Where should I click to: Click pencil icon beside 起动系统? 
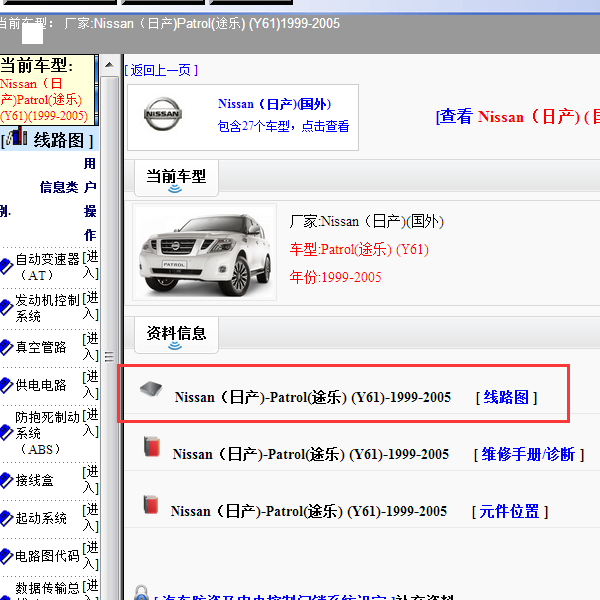coord(6,518)
